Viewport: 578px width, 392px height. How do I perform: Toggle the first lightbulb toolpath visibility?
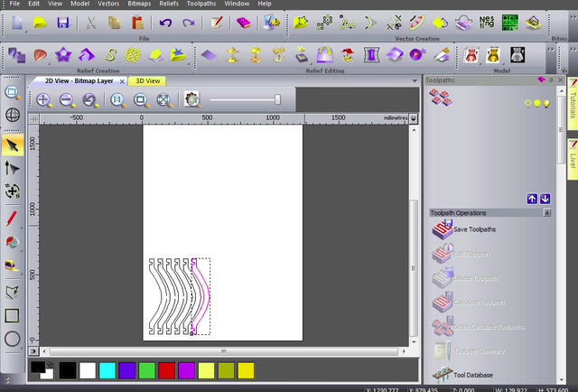pos(527,104)
